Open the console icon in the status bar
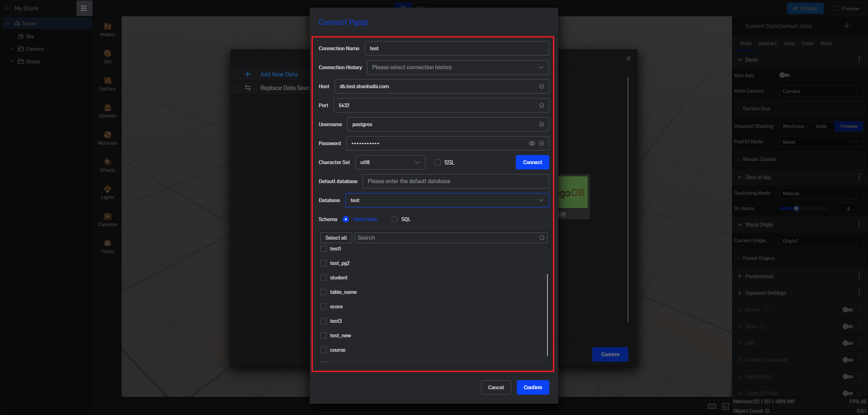 coord(726,406)
